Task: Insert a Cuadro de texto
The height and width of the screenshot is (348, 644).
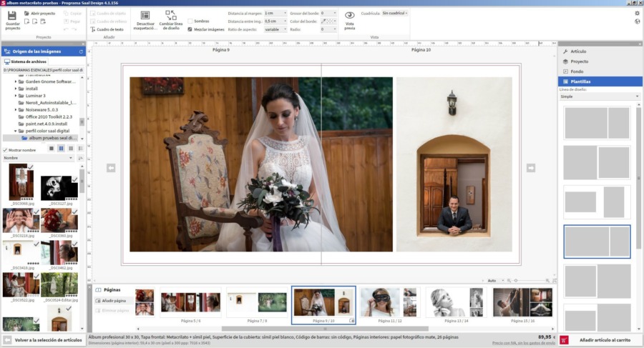Action: tap(107, 29)
